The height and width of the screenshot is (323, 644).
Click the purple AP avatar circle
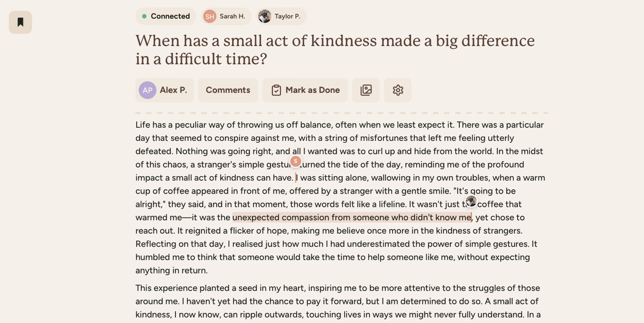pos(148,90)
